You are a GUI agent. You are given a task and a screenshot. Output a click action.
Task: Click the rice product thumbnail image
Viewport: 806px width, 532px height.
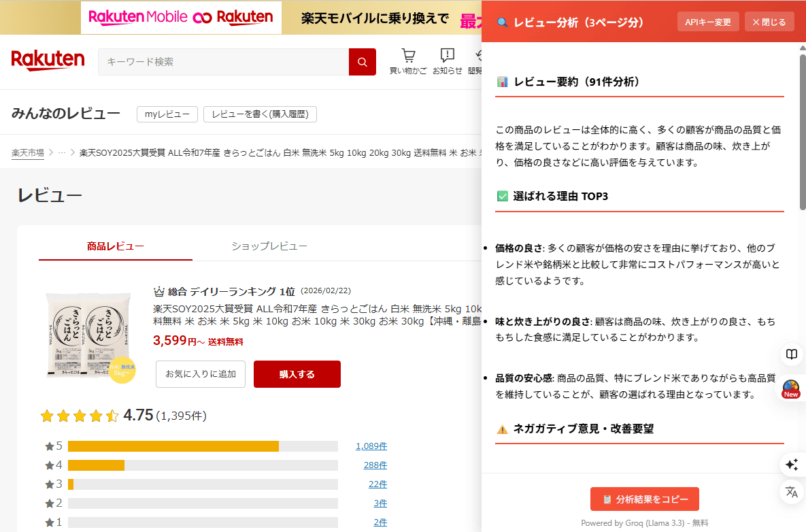pos(85,334)
